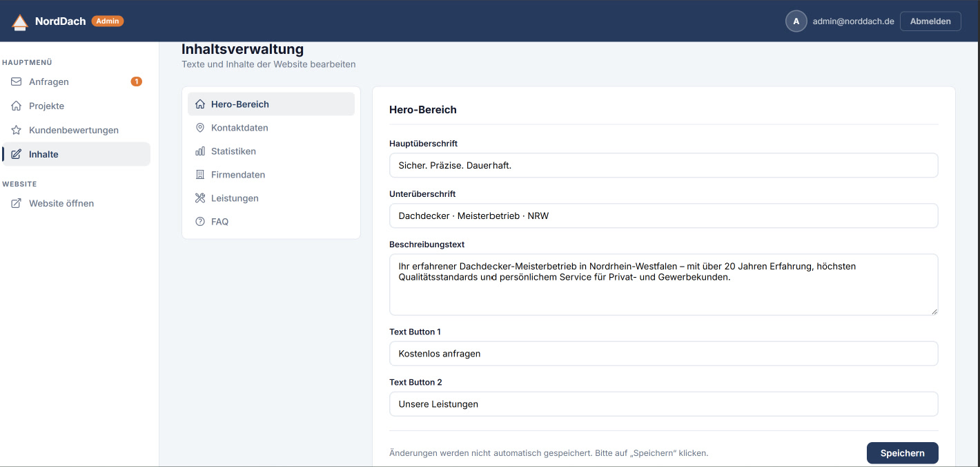
Task: Click the Kundenbewertungen star icon
Action: [x=17, y=130]
